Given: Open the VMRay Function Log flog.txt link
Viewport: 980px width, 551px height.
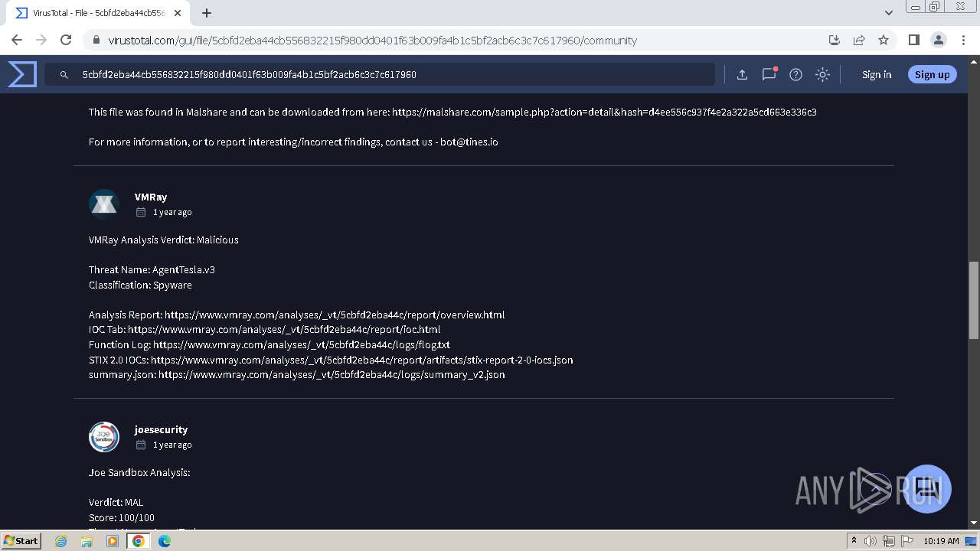Looking at the screenshot, I should pyautogui.click(x=302, y=344).
